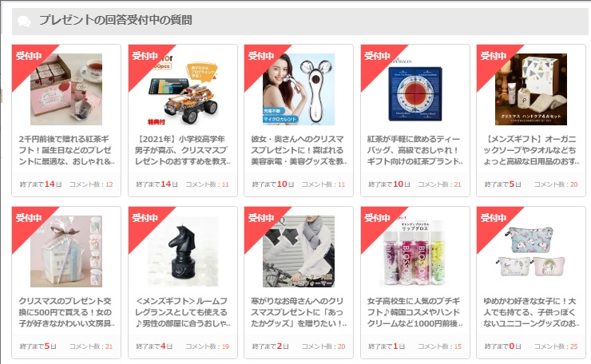Click <メンズギフト>ルームフレグランス question title
This screenshot has height=364, width=591.
pos(183,312)
